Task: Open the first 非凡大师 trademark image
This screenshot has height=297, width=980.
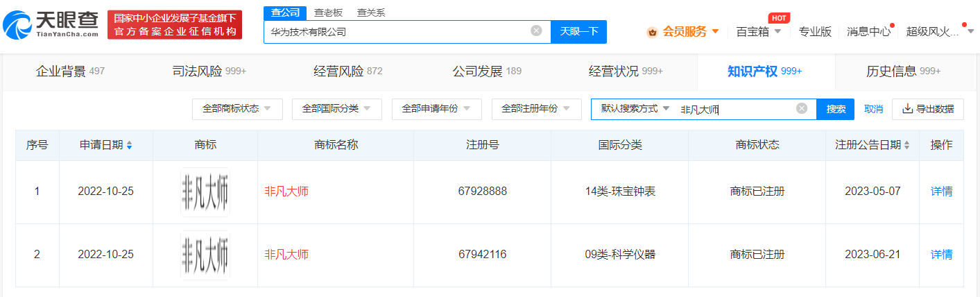Action: 205,192
